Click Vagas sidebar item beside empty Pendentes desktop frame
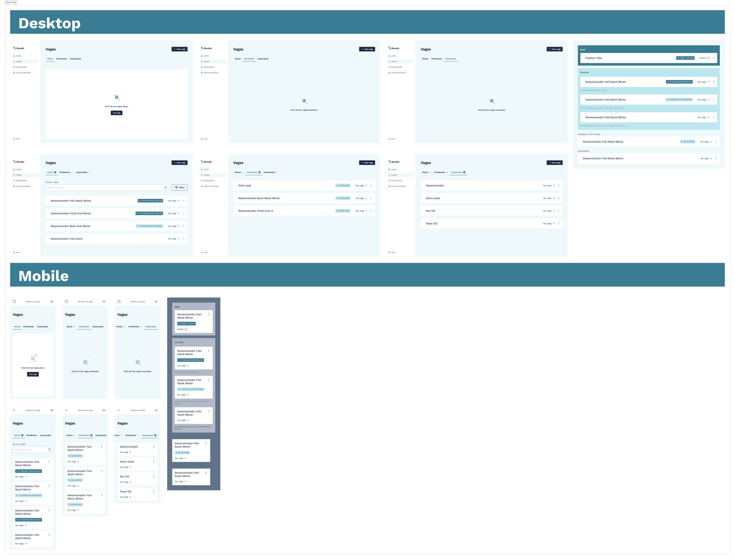Viewport: 735px width, 560px height. pyautogui.click(x=213, y=61)
